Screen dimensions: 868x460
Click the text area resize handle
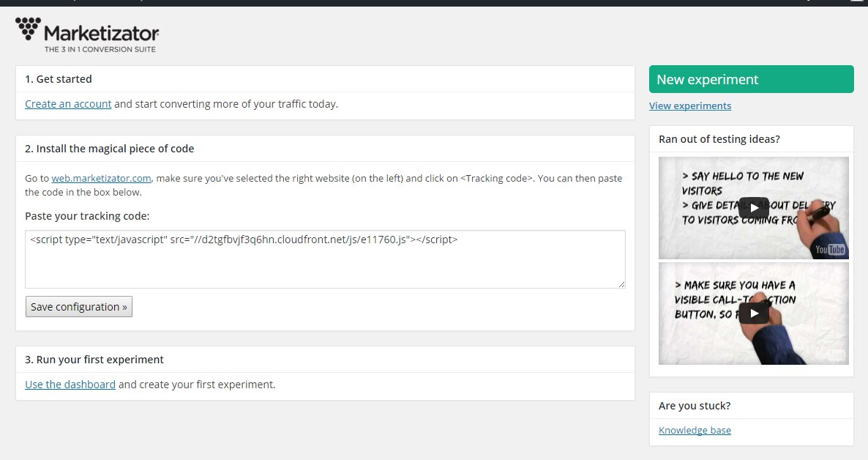pyautogui.click(x=621, y=284)
